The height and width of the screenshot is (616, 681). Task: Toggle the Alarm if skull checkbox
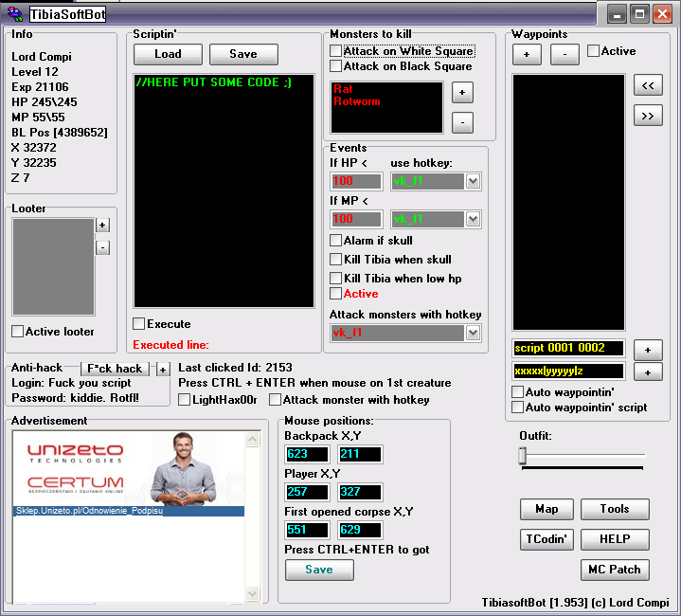(336, 241)
